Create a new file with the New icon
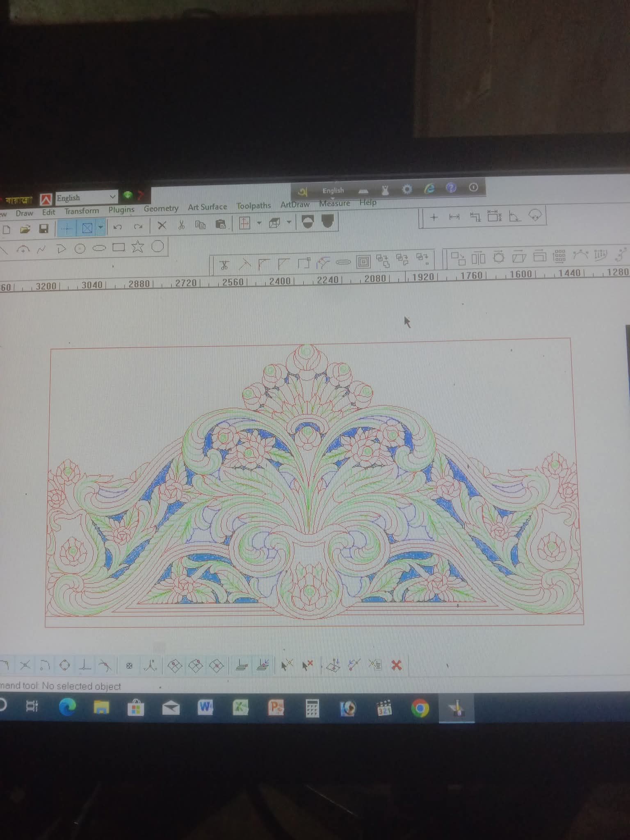Viewport: 630px width, 840px height. pyautogui.click(x=6, y=229)
